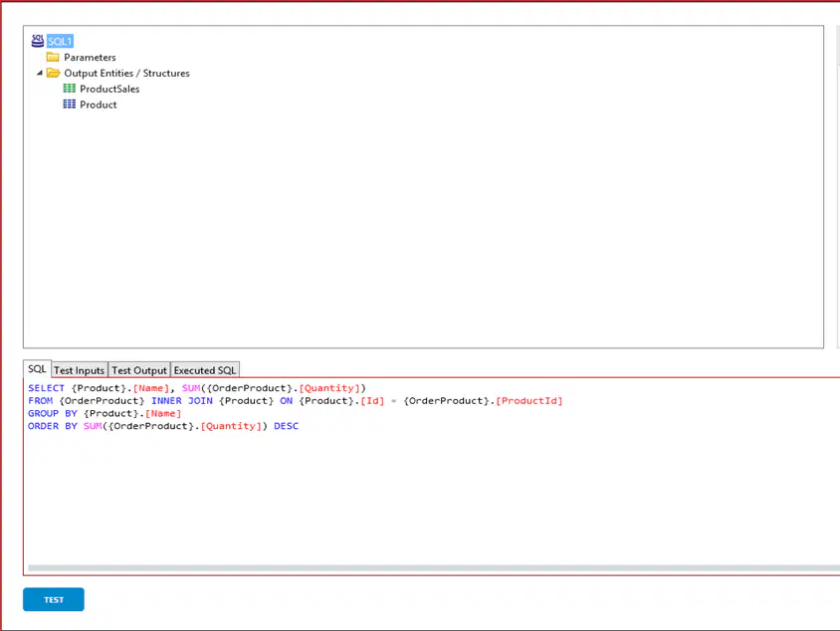The width and height of the screenshot is (840, 631).
Task: Click the Parameters folder icon
Action: pos(53,57)
